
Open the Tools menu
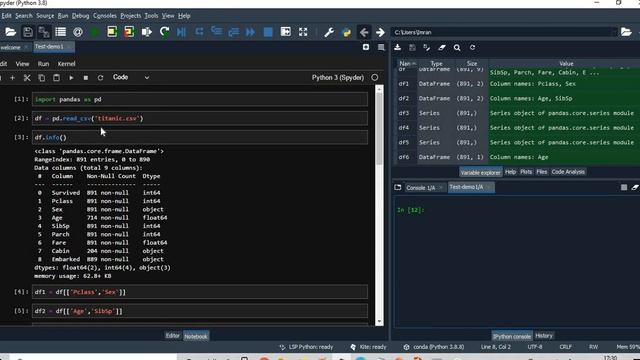pos(151,16)
